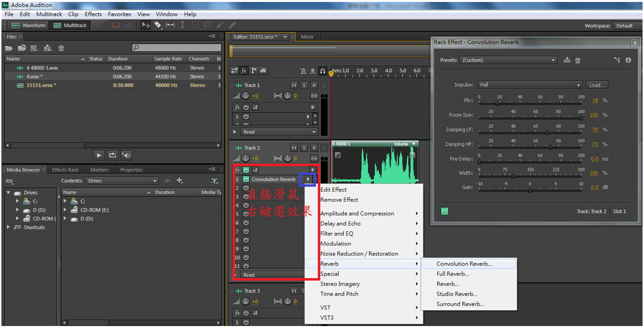Screen dimensions: 644x327
Task: Click the Track 2 stereo pan knob
Action: [287, 158]
